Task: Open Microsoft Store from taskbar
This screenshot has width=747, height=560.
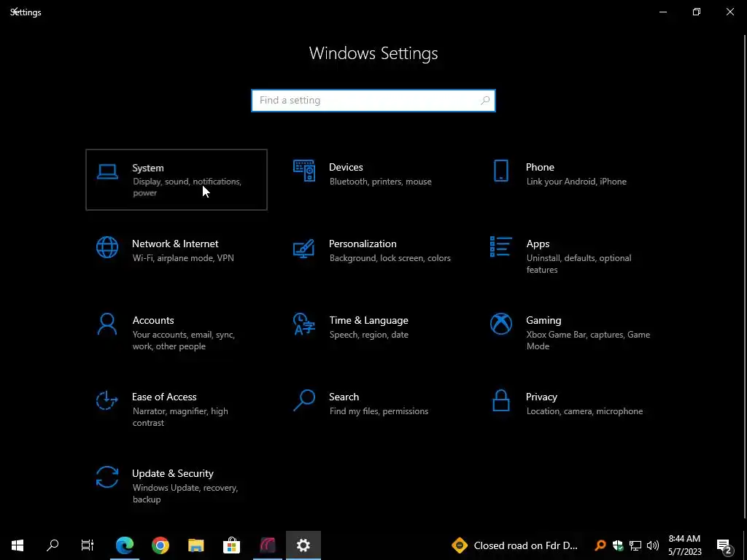Action: coord(231,545)
